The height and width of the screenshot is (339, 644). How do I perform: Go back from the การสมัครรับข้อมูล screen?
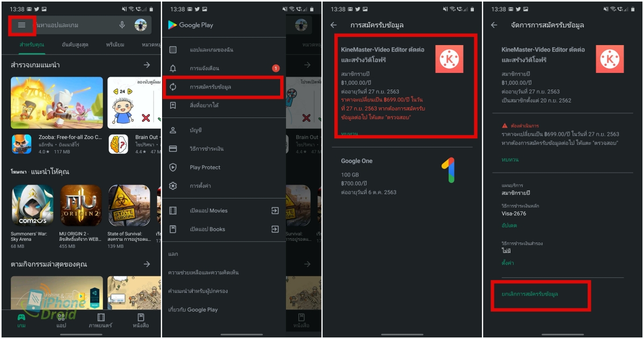(x=333, y=25)
